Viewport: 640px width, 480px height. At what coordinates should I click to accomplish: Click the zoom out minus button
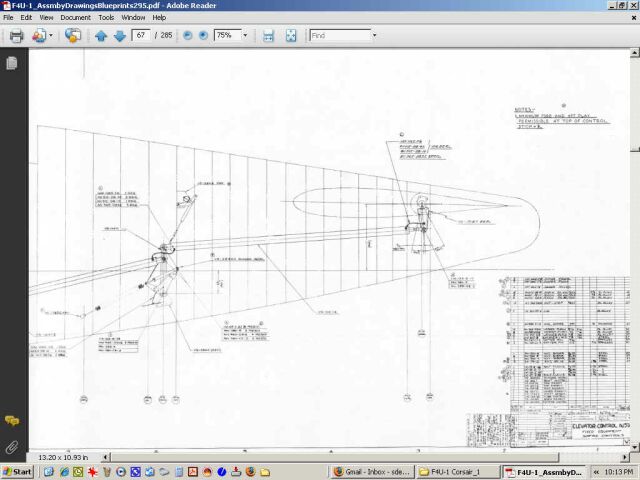(x=187, y=36)
